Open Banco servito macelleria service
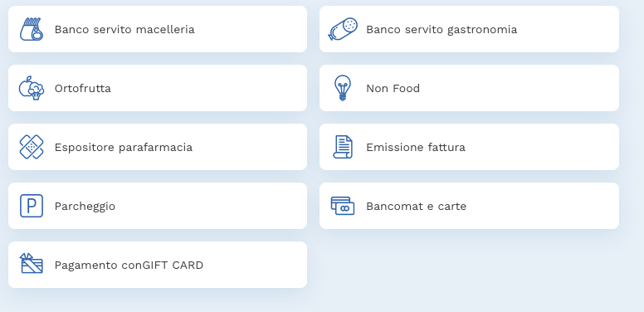Image resolution: width=644 pixels, height=312 pixels. pyautogui.click(x=158, y=29)
